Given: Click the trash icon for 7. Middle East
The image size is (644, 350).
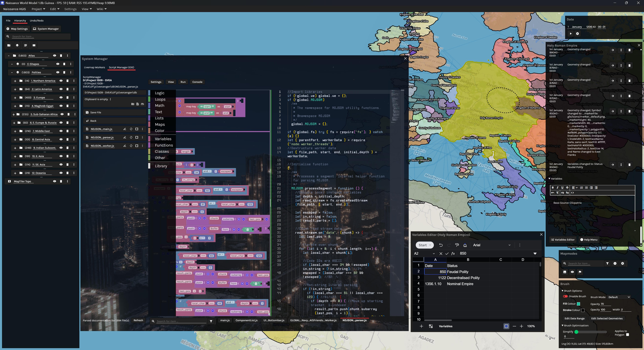Looking at the screenshot, I should (67, 131).
